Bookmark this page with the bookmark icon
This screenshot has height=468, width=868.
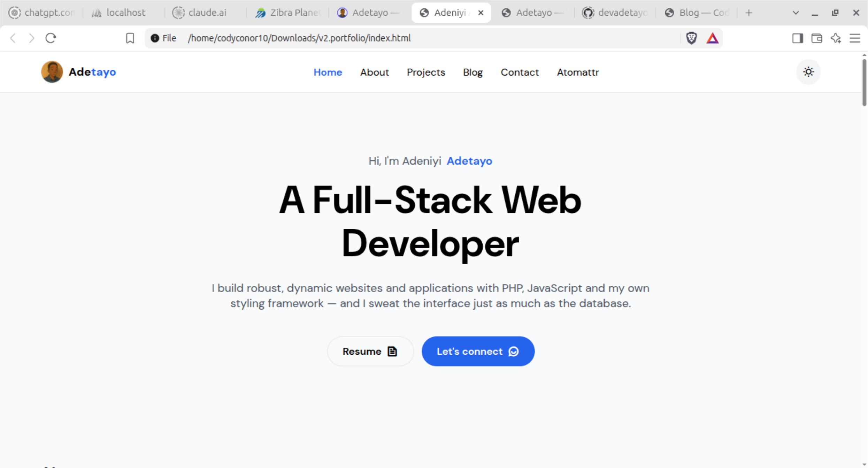coord(130,38)
